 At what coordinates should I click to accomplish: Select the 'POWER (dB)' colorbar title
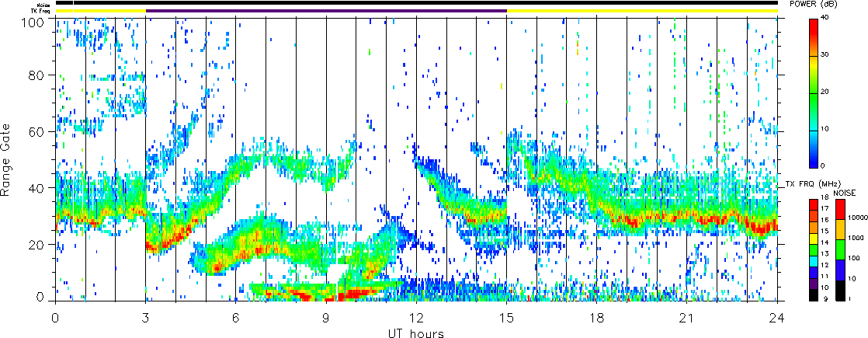click(x=813, y=5)
